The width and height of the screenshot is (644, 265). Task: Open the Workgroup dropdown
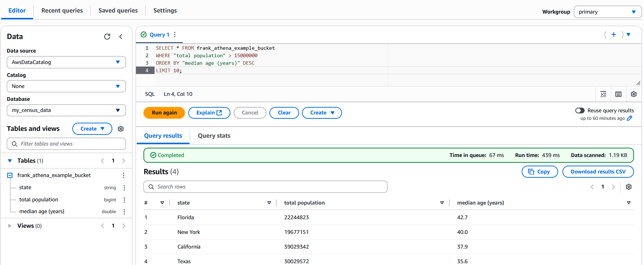[x=608, y=12]
